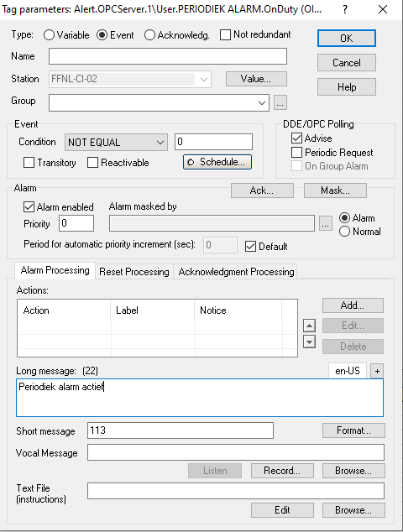This screenshot has width=403, height=532.
Task: Click the Add... action button
Action: point(353,305)
